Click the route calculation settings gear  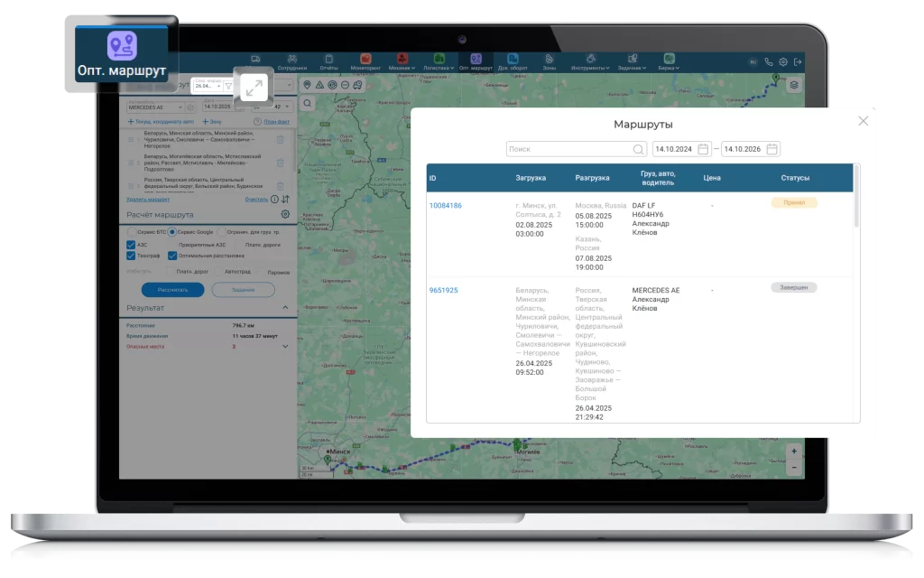point(285,215)
